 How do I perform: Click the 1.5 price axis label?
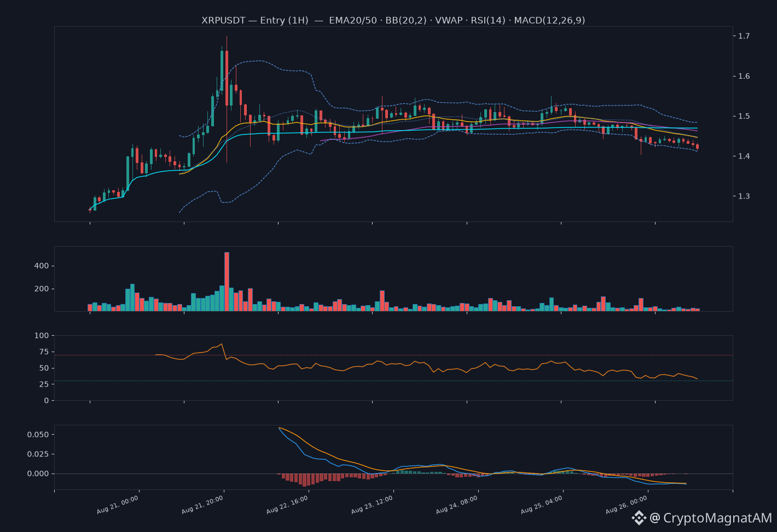pos(744,116)
